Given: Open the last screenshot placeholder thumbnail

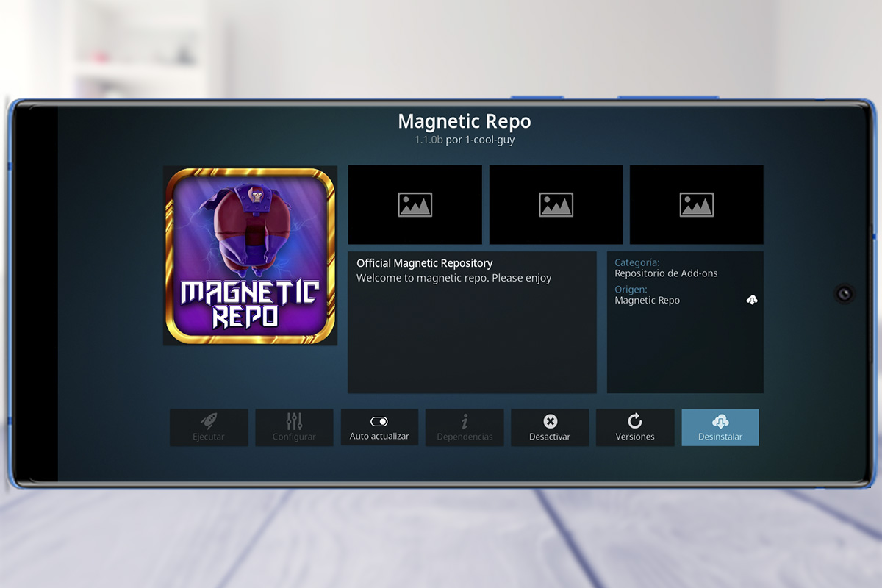Looking at the screenshot, I should click(x=696, y=204).
